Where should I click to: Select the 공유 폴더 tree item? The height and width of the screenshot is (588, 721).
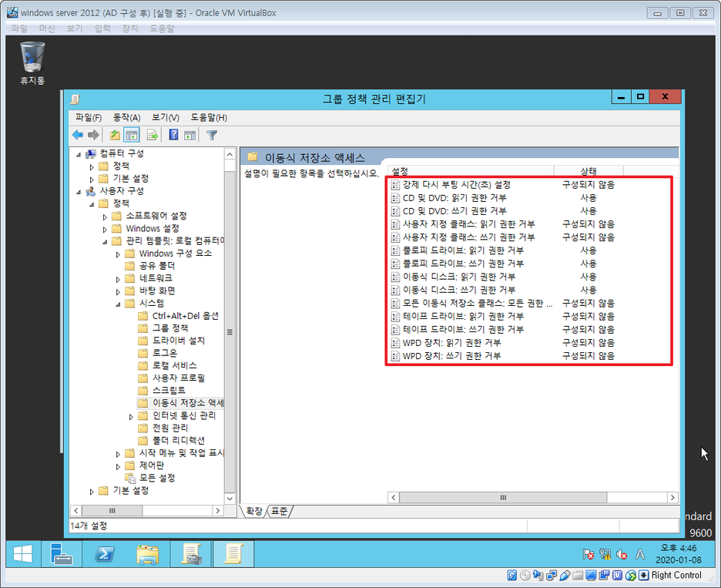[x=157, y=266]
